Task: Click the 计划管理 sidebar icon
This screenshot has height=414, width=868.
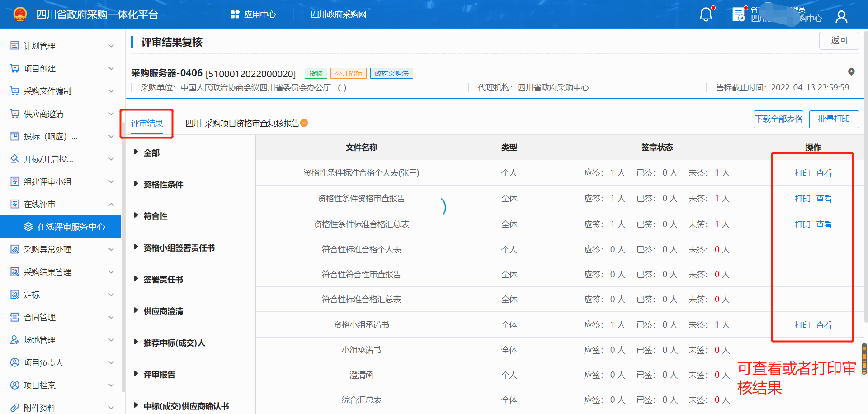Action: tap(15, 45)
